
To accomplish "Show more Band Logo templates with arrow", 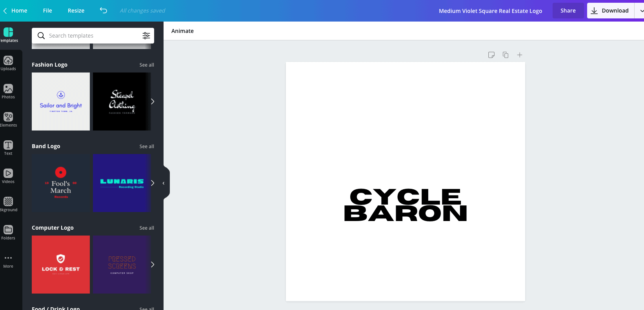I will coord(153,183).
